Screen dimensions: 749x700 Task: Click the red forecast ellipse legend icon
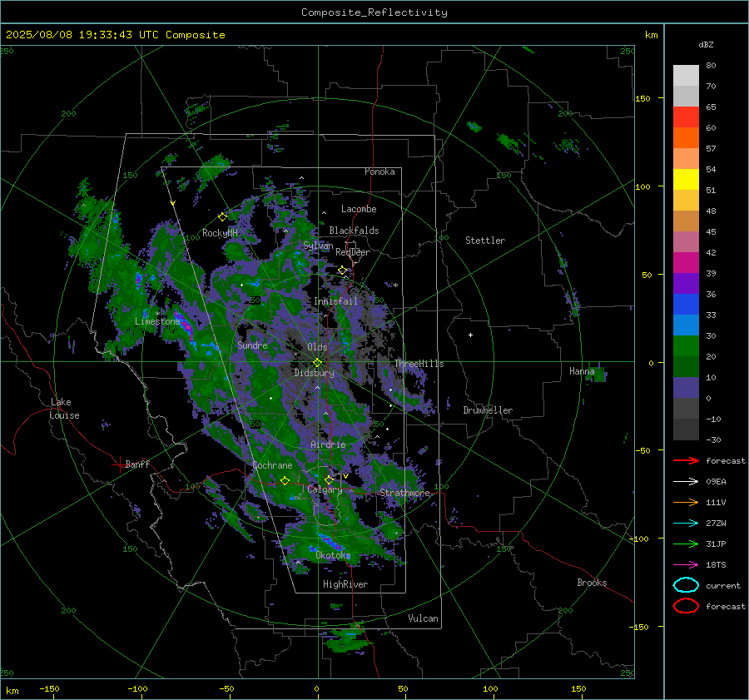tap(686, 606)
